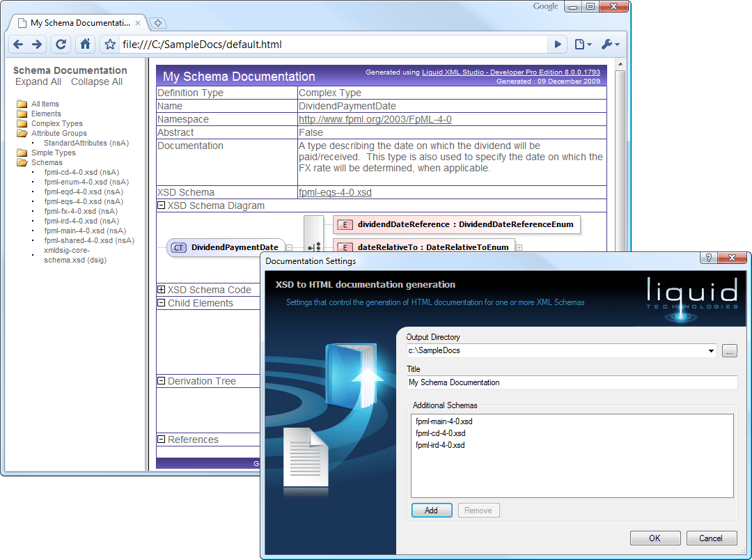The width and height of the screenshot is (752, 560).
Task: Click the forward navigation arrow
Action: pos(36,43)
